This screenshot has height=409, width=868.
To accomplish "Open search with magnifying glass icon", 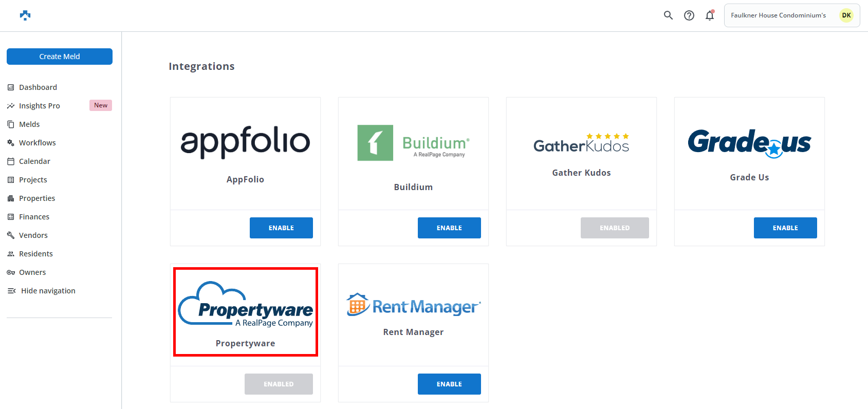I will coord(668,15).
